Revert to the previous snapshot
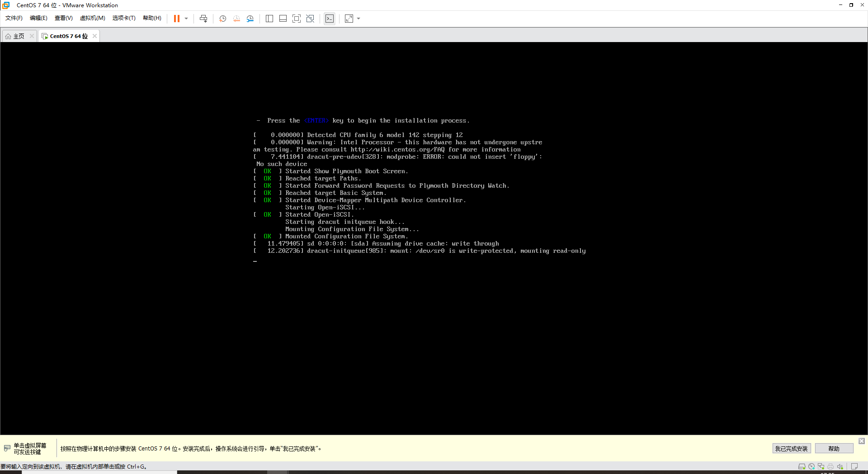 point(236,19)
